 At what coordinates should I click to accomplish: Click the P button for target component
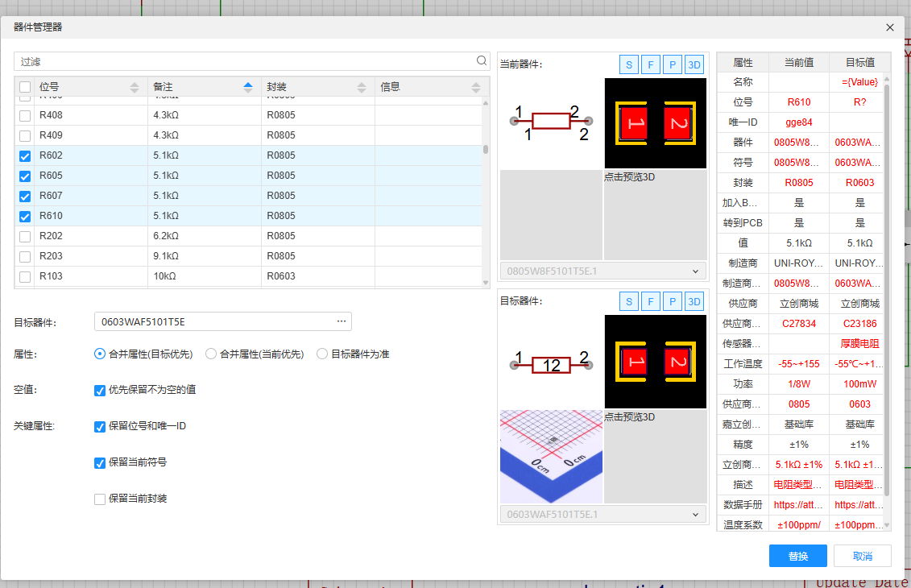[672, 301]
